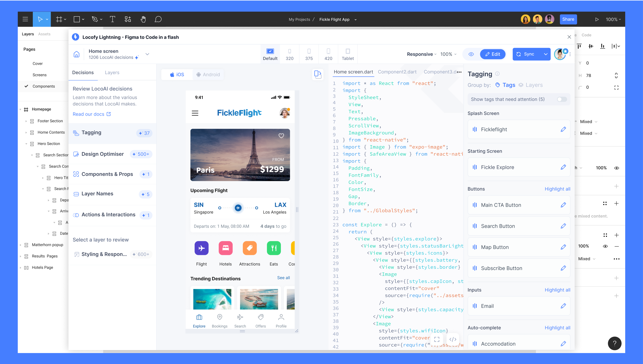Viewport: 643px width, 364px height.
Task: Edit the Search Button tag
Action: [563, 226]
